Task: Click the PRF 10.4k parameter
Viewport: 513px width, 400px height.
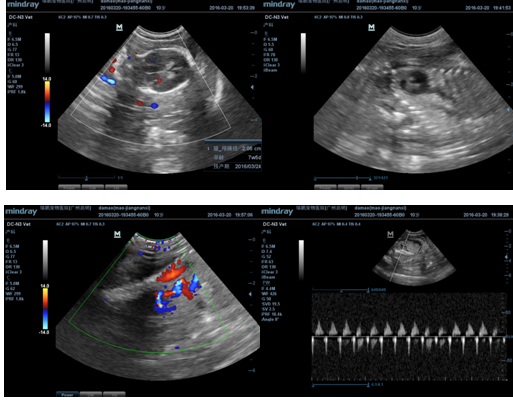Action: [272, 314]
